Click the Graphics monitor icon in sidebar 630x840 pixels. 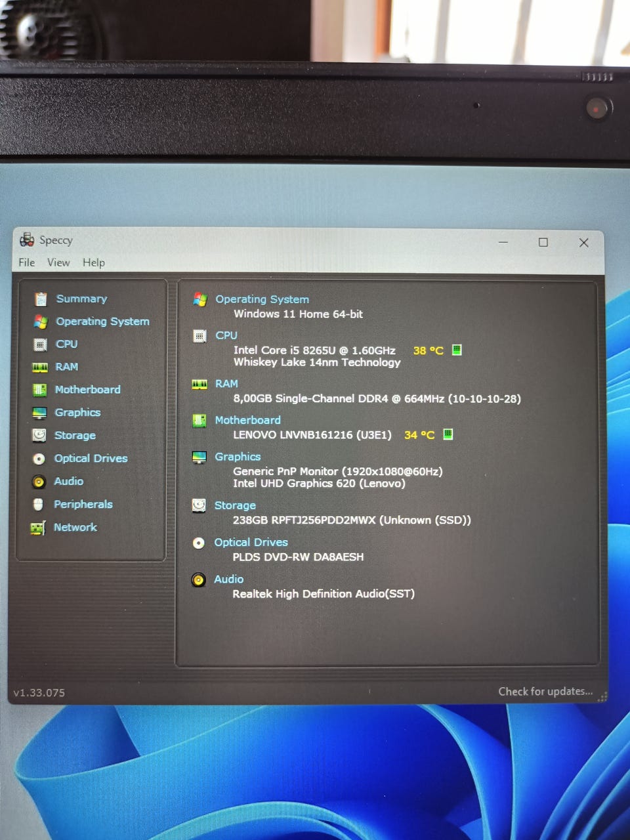[40, 413]
